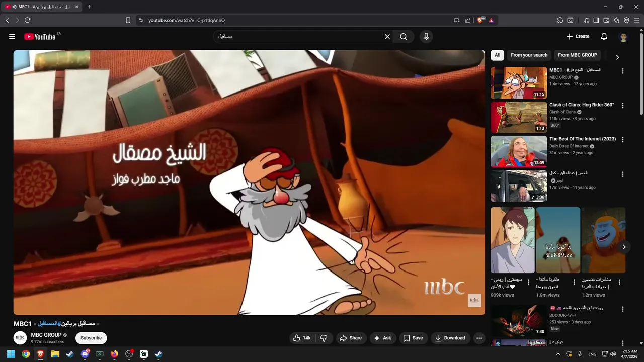644x362 pixels.
Task: Close the MBC1 browser tab
Action: click(x=76, y=7)
